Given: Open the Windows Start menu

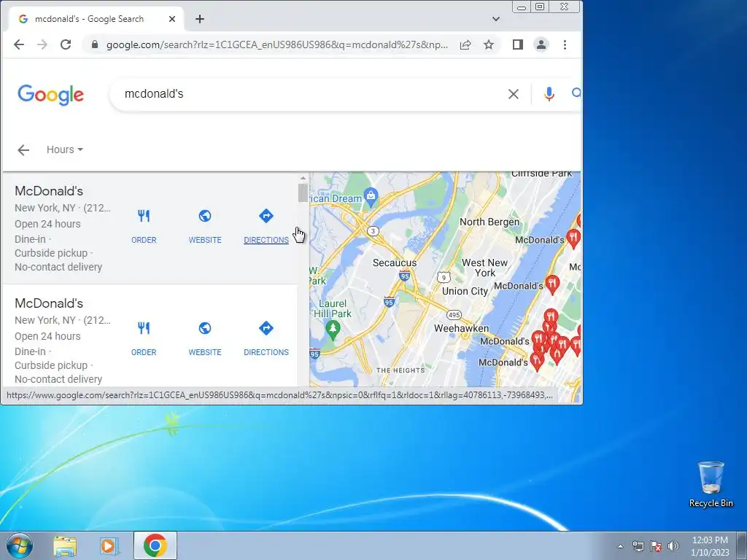Looking at the screenshot, I should (x=20, y=545).
